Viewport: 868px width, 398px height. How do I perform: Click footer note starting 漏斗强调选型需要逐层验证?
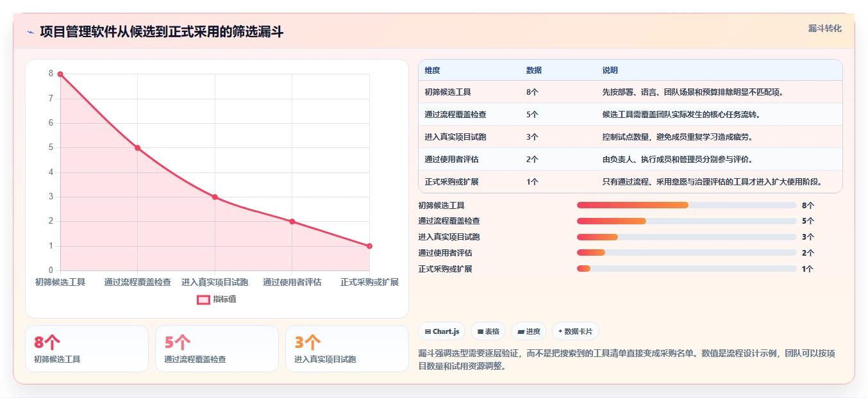[x=626, y=360]
